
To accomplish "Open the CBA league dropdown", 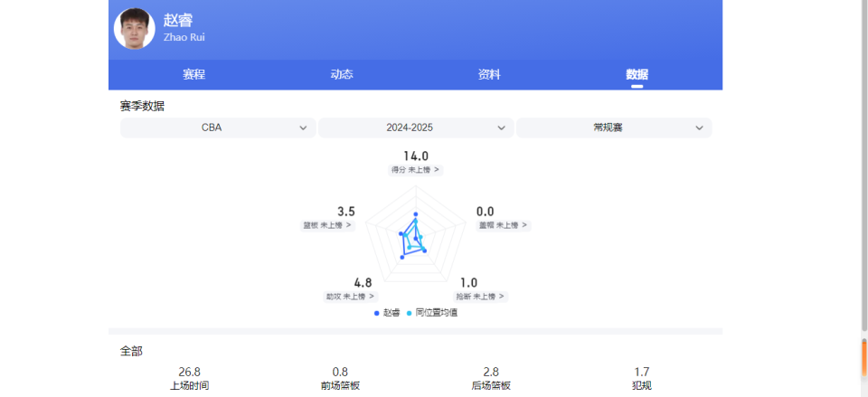I will (x=218, y=128).
